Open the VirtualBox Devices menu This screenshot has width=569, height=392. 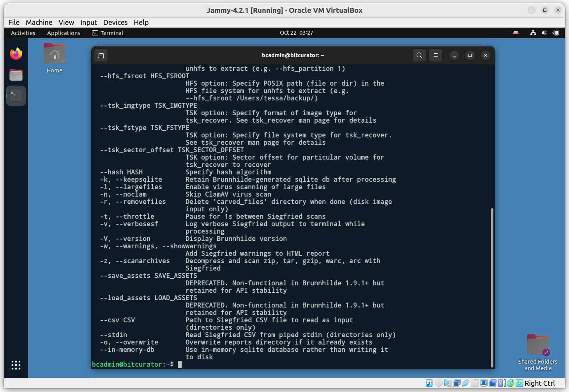[115, 22]
